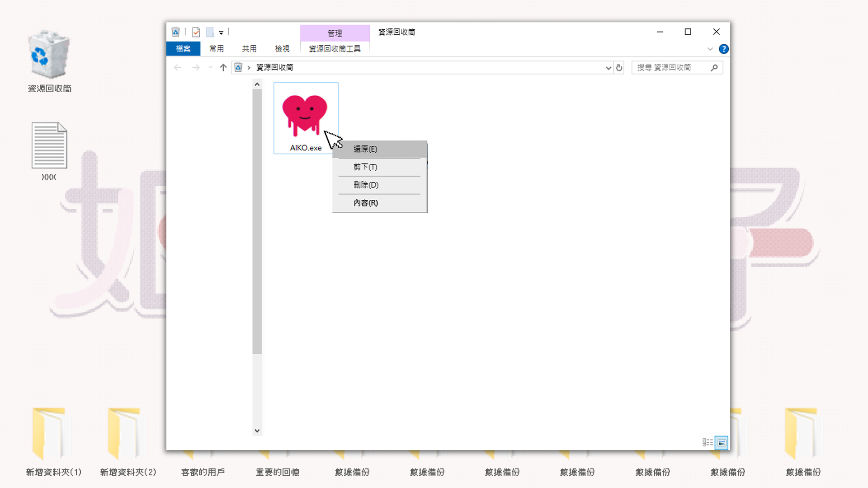Click the 管理 contextual tab header
Screen dimensions: 868x488
pyautogui.click(x=335, y=33)
